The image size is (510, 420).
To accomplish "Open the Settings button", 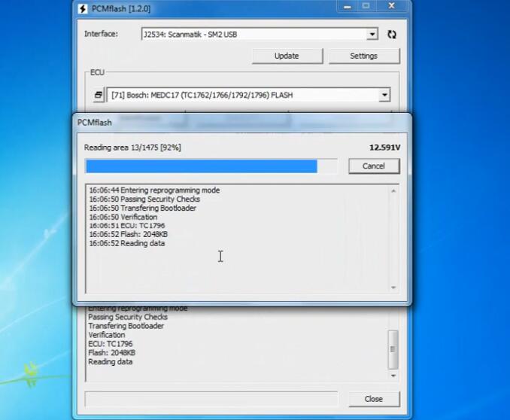I will [363, 56].
